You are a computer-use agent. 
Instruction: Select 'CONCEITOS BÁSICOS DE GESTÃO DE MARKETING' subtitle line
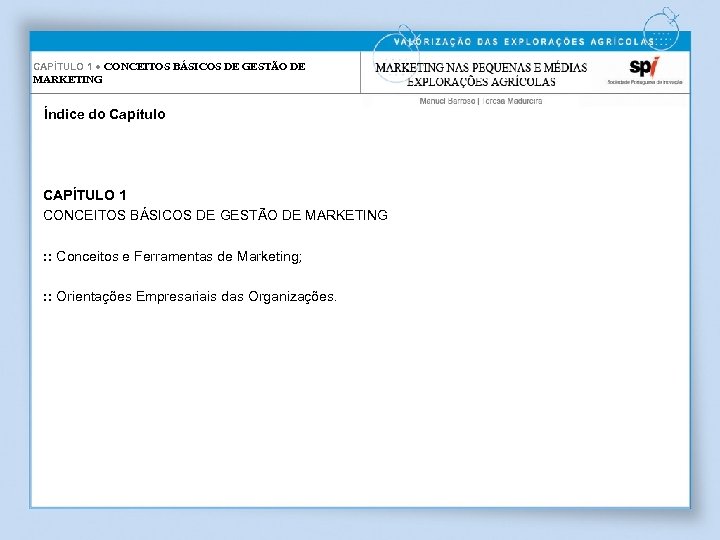215,215
